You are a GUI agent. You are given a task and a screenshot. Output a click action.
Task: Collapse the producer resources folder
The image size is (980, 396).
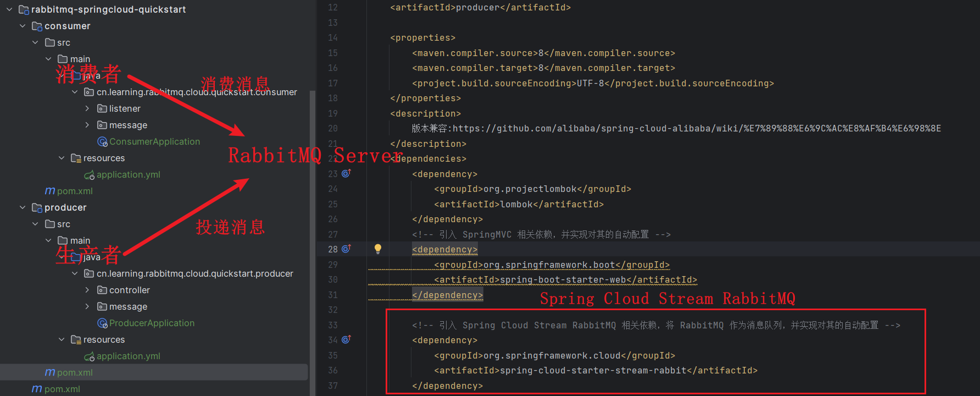pos(62,339)
